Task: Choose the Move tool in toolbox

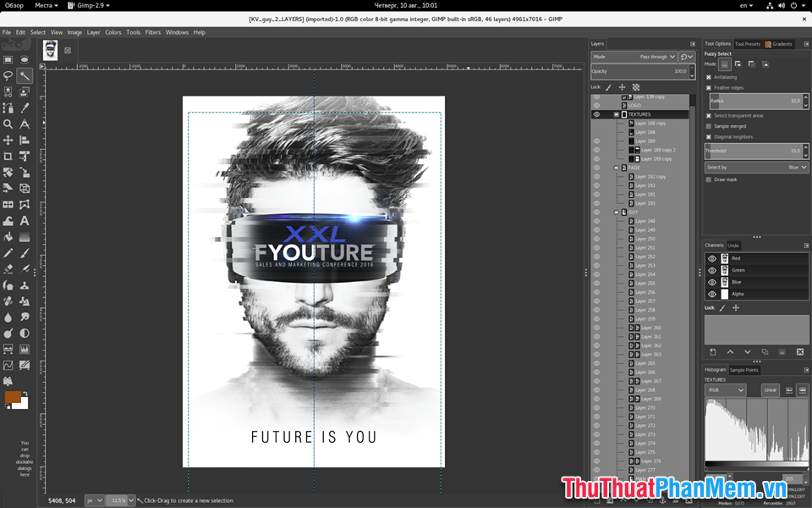Action: pyautogui.click(x=8, y=140)
